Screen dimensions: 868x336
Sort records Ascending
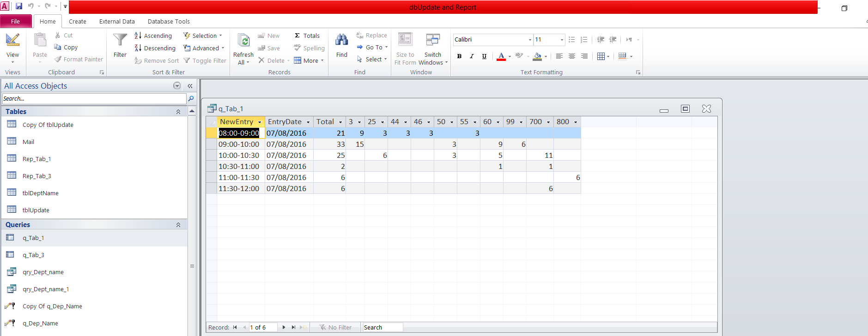(x=153, y=36)
